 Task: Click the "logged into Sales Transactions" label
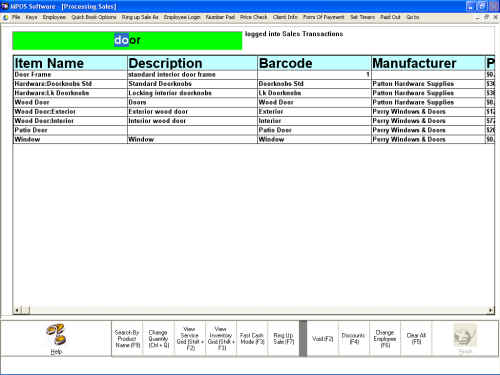[294, 34]
